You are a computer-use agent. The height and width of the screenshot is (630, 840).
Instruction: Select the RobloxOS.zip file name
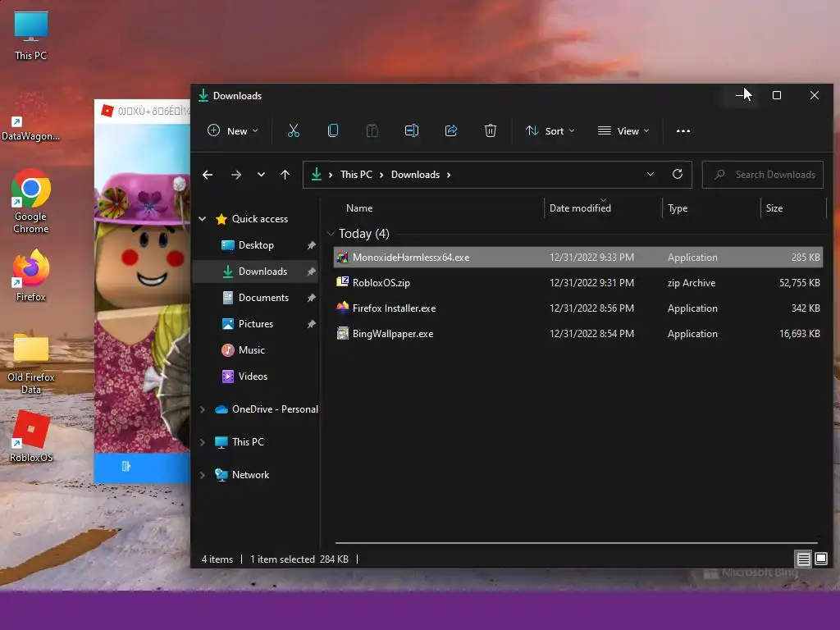point(381,283)
